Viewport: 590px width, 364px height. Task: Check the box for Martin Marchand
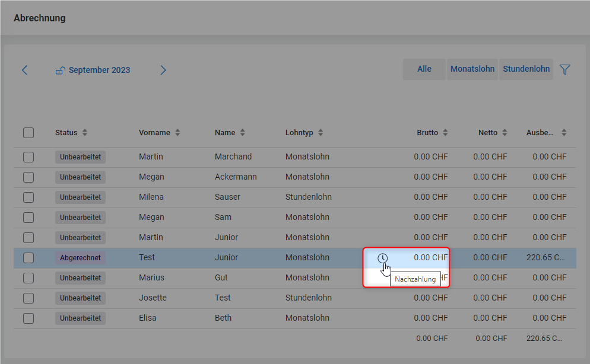28,157
